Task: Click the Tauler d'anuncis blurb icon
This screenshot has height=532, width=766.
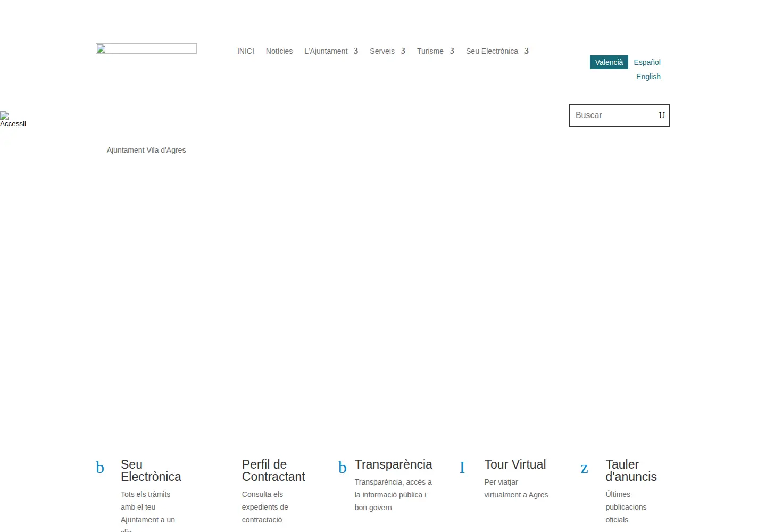Action: point(584,469)
